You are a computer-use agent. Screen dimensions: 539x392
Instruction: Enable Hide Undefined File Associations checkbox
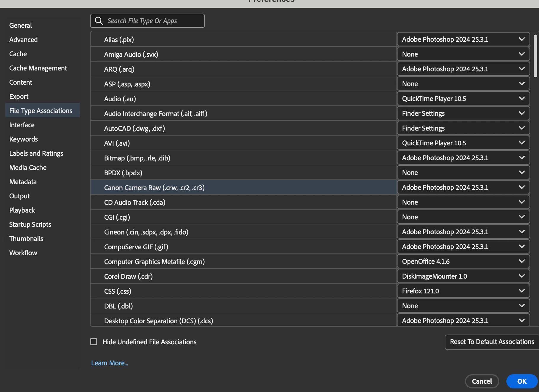point(94,342)
